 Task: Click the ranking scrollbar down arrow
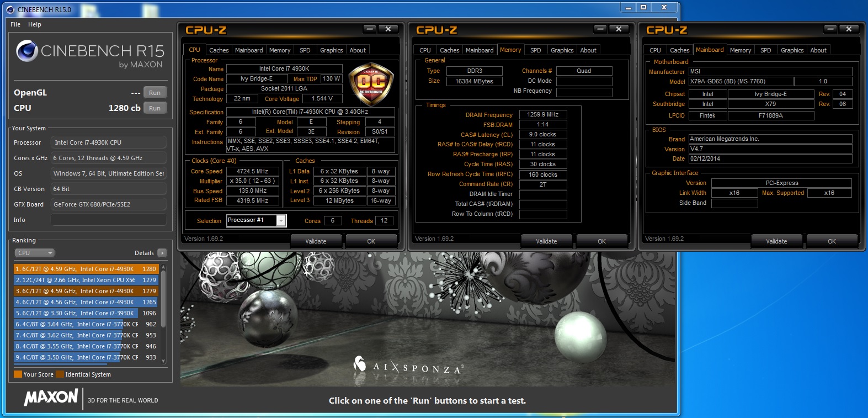(x=163, y=361)
